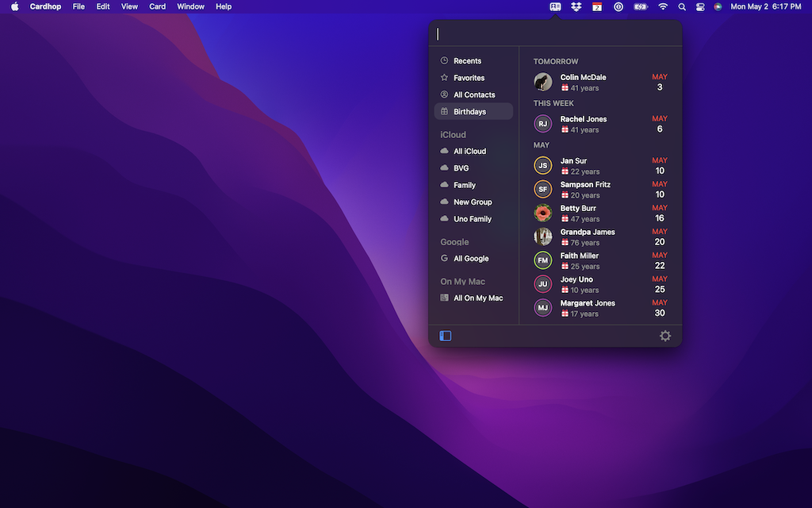
Task: Click the Mac icon beside All On My Mac
Action: click(x=444, y=298)
